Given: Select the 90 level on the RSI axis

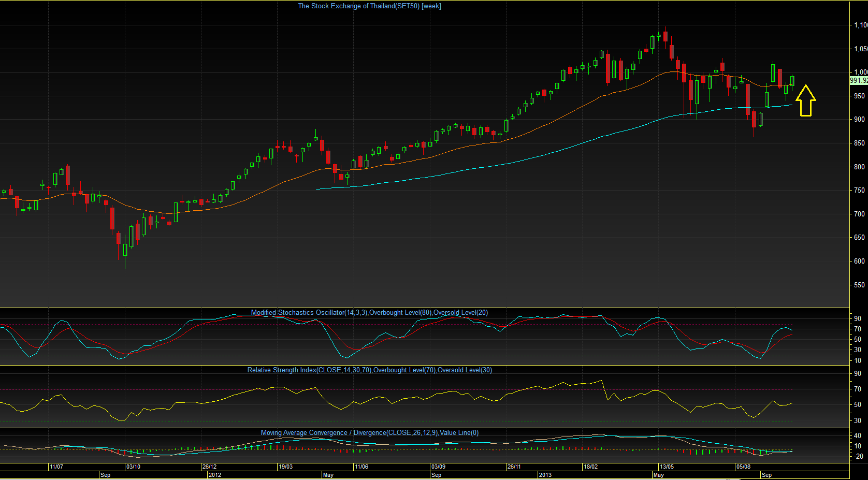Looking at the screenshot, I should click(858, 374).
